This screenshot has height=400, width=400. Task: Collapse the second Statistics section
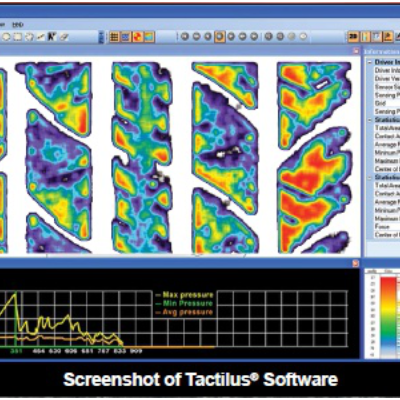pos(370,177)
